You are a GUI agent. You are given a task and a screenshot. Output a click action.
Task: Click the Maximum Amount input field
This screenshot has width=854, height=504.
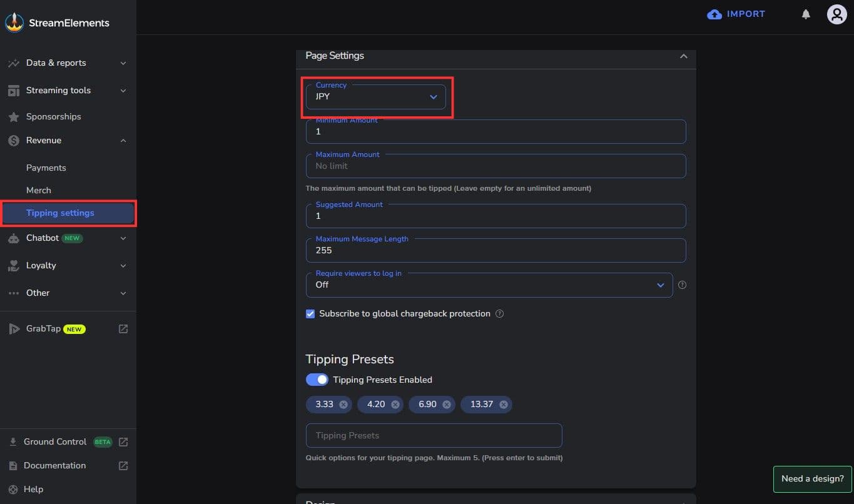pos(496,166)
